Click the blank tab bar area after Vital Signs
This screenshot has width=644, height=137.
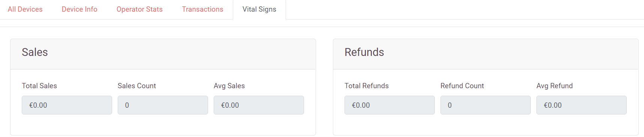click(x=465, y=9)
